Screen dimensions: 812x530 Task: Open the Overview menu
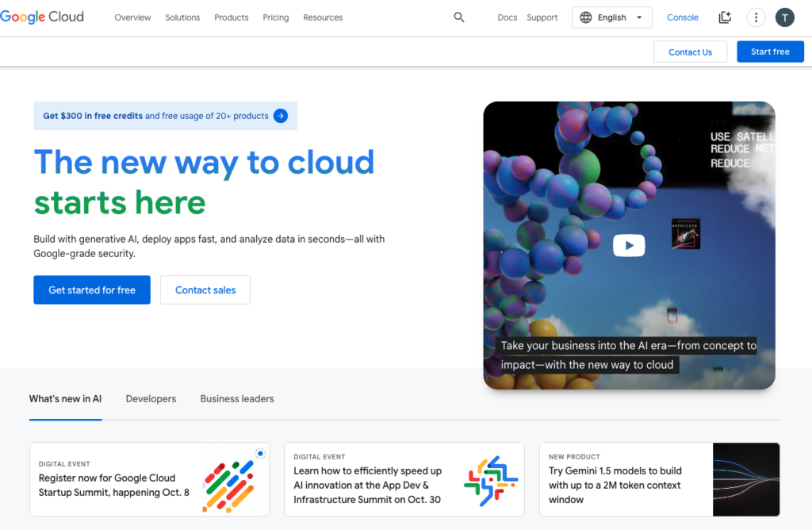(132, 17)
